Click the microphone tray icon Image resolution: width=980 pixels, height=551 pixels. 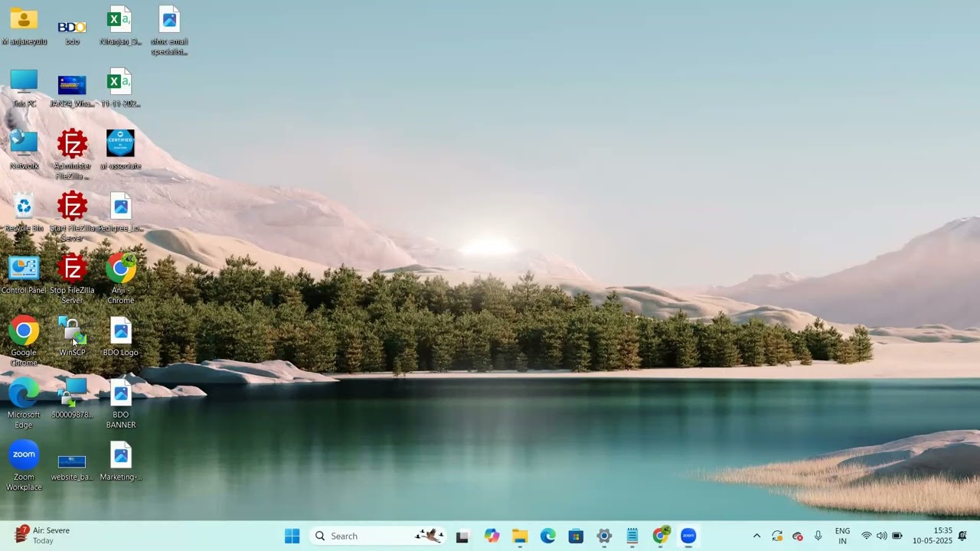818,536
